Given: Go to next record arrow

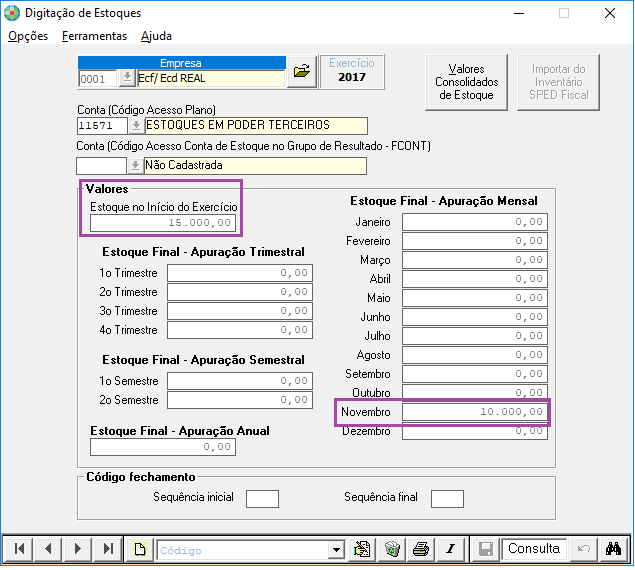Looking at the screenshot, I should tap(77, 549).
